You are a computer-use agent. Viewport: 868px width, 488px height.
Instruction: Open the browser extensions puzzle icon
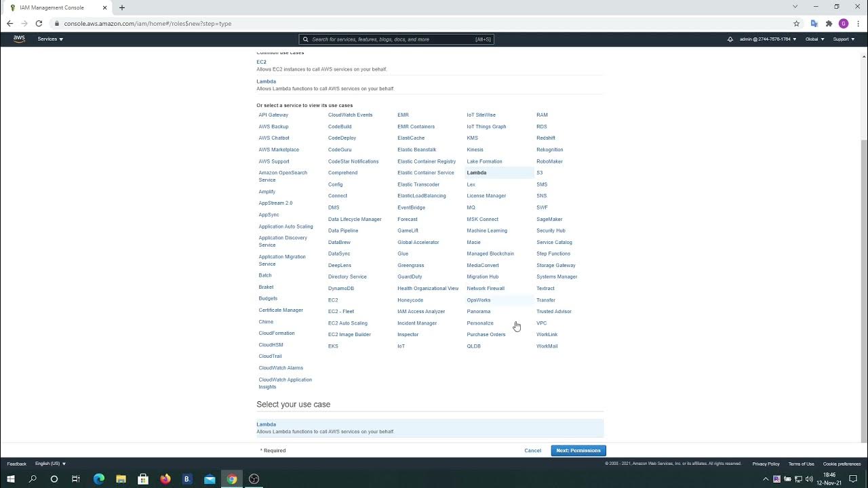click(x=829, y=23)
